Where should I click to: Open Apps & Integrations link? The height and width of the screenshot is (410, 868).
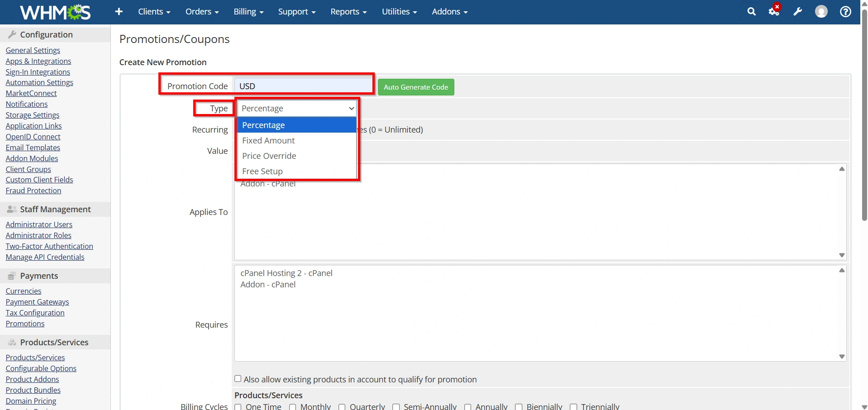(x=38, y=61)
